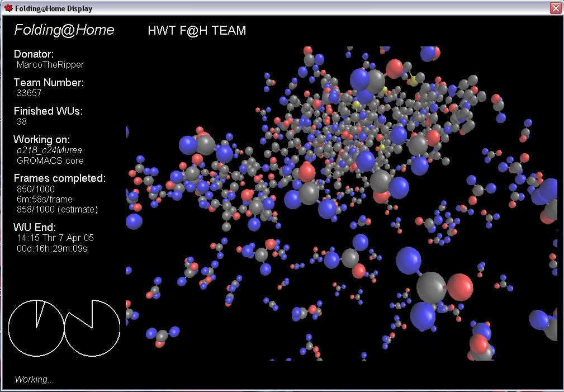Click the 858/1000 (estimate) text

coord(57,210)
